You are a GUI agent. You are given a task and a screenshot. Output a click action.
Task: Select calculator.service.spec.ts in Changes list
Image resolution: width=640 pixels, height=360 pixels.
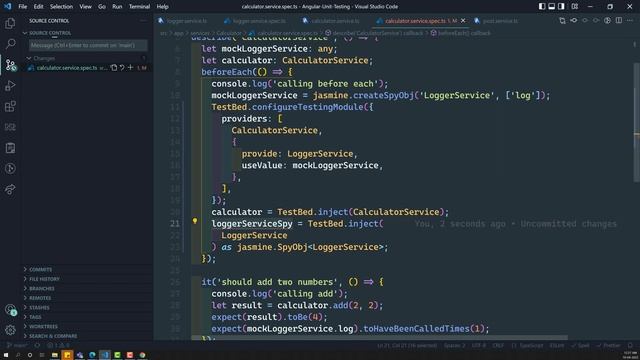(x=67, y=68)
